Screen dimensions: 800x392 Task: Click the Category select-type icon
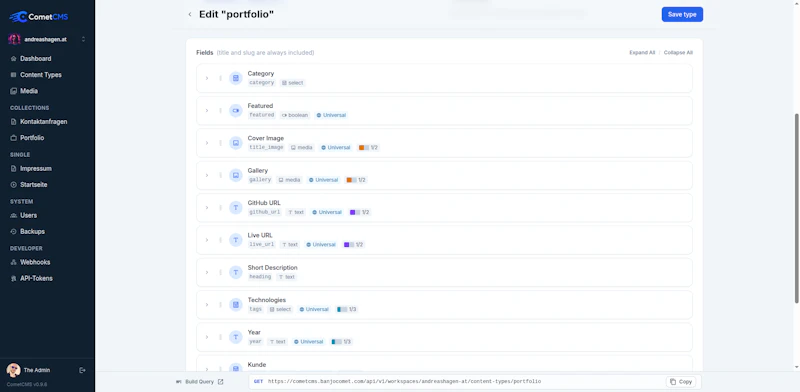click(x=236, y=78)
